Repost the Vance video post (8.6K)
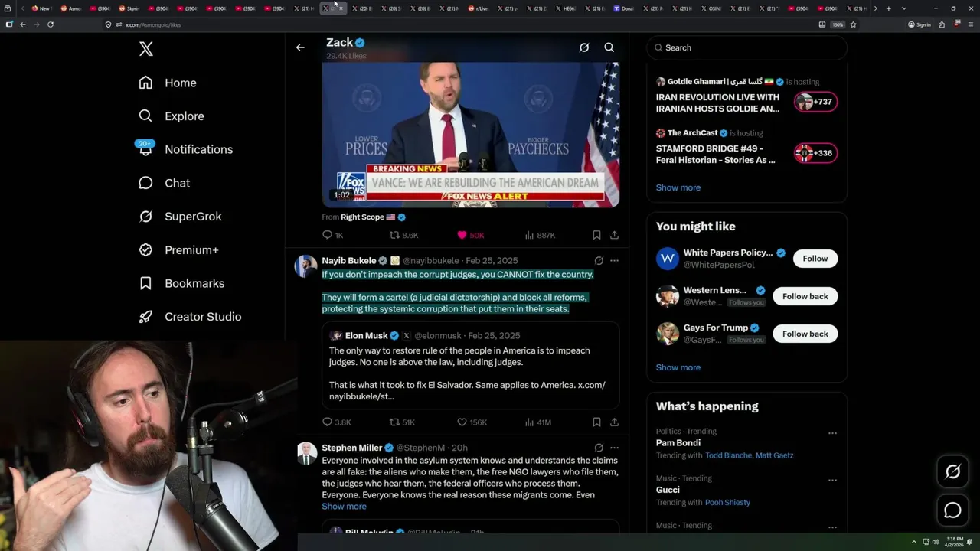Viewport: 980px width, 551px height. tap(404, 235)
